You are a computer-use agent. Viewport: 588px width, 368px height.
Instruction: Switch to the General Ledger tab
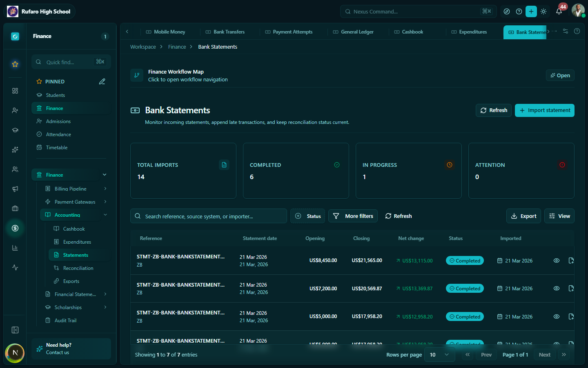(353, 31)
